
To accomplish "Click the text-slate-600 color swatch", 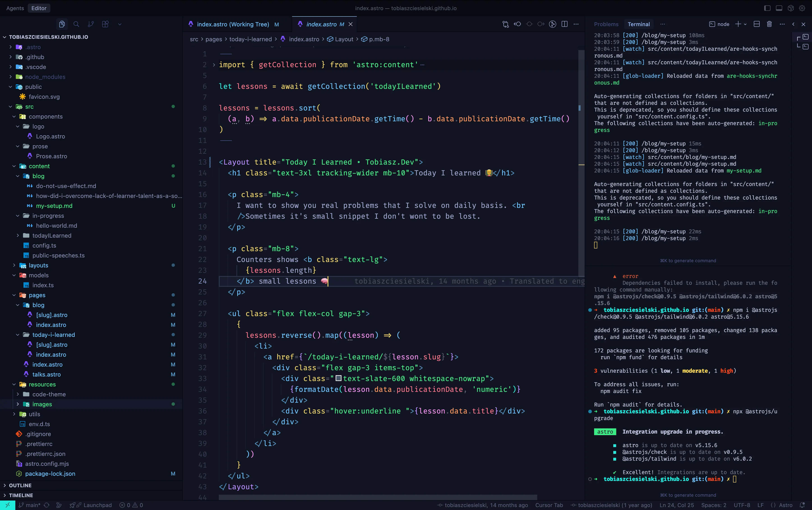I will 339,378.
